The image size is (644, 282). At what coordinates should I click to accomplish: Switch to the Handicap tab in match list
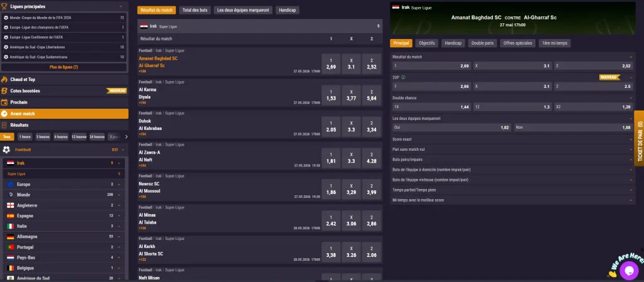click(287, 10)
